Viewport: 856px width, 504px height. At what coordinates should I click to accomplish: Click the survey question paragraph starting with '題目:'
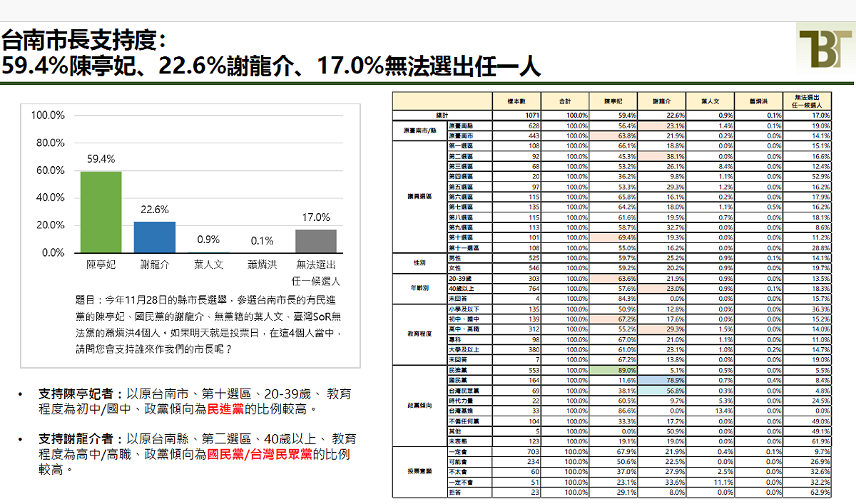[x=208, y=324]
